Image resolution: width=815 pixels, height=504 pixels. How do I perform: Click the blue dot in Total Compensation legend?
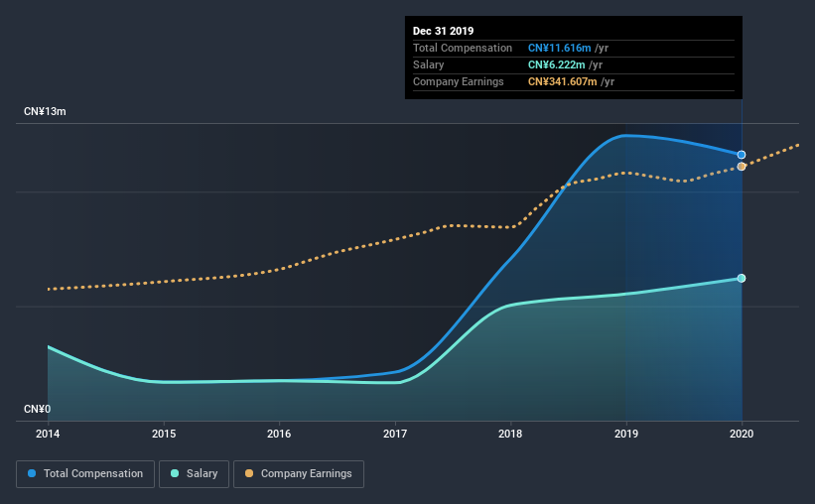click(32, 473)
